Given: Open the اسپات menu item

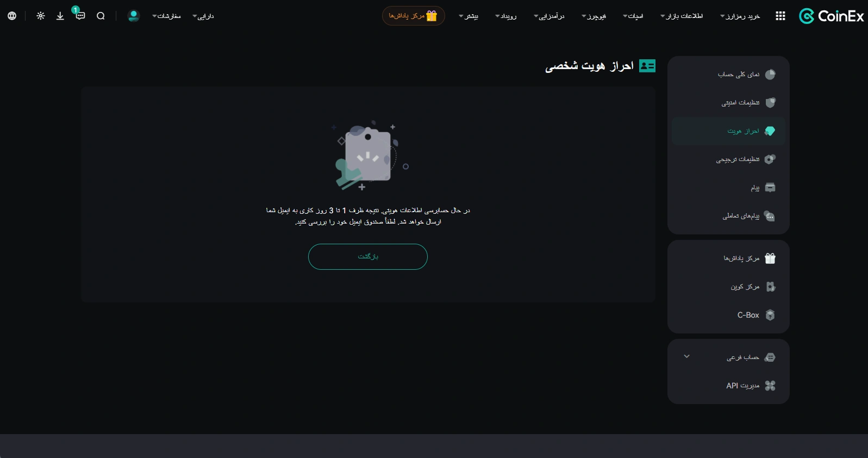Looking at the screenshot, I should 633,16.
